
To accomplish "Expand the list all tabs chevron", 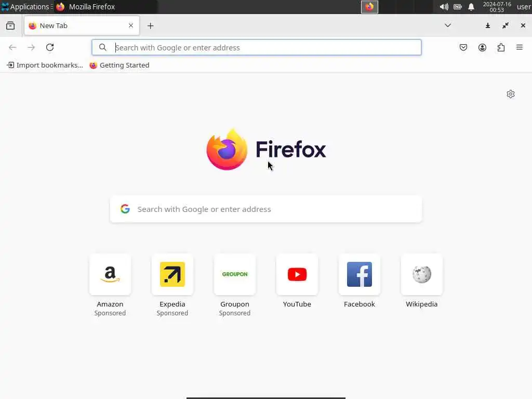I will 448,25.
